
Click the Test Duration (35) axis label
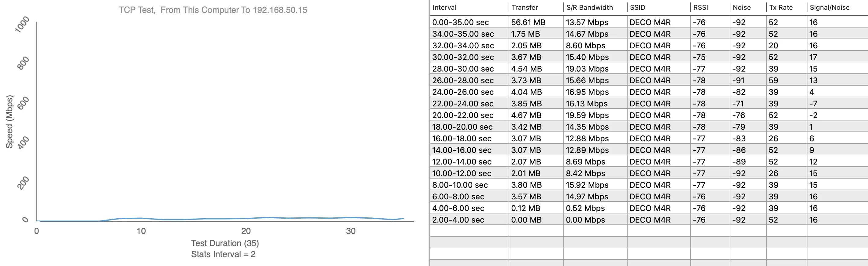(x=225, y=243)
